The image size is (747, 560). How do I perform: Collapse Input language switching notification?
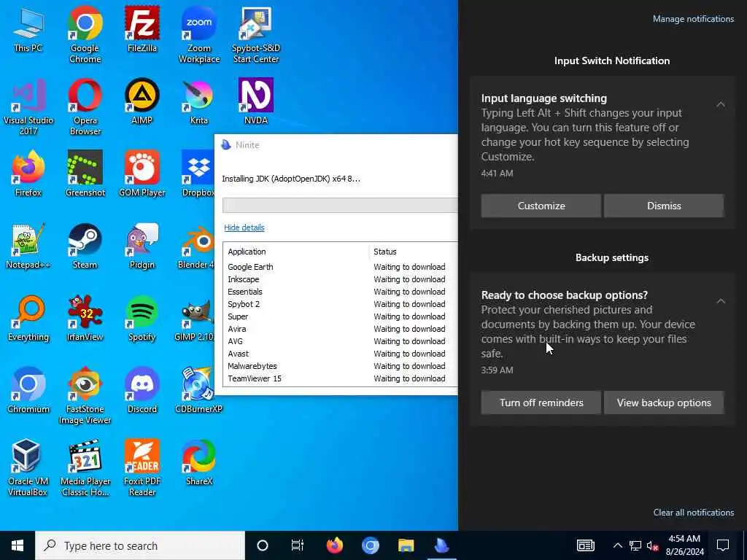pos(721,104)
